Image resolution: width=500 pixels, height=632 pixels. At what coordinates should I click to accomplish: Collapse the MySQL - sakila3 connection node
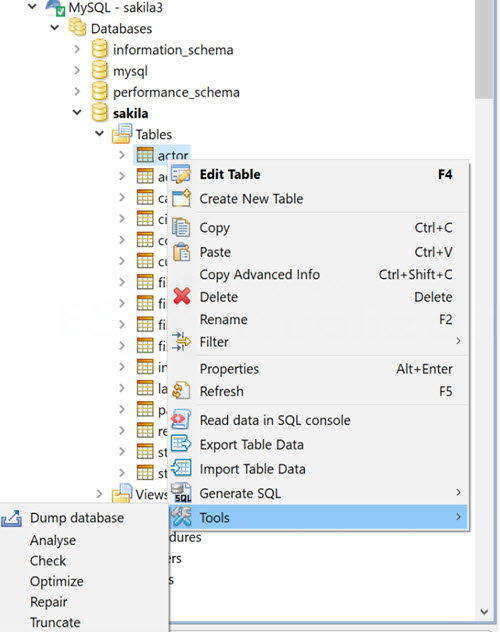coord(32,6)
